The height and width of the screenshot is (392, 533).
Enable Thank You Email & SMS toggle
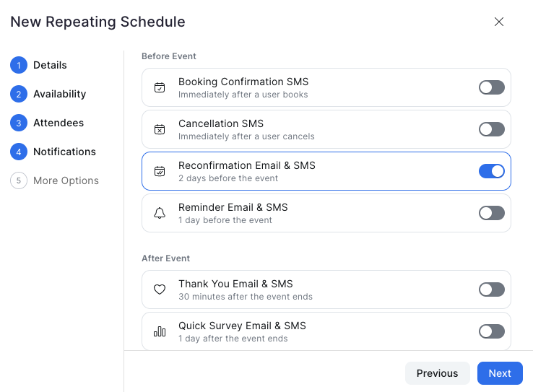(491, 290)
